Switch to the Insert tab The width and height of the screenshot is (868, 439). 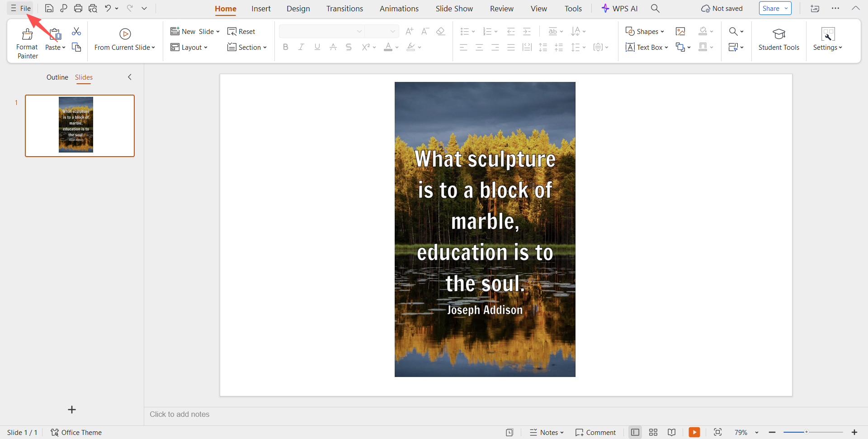pyautogui.click(x=261, y=9)
